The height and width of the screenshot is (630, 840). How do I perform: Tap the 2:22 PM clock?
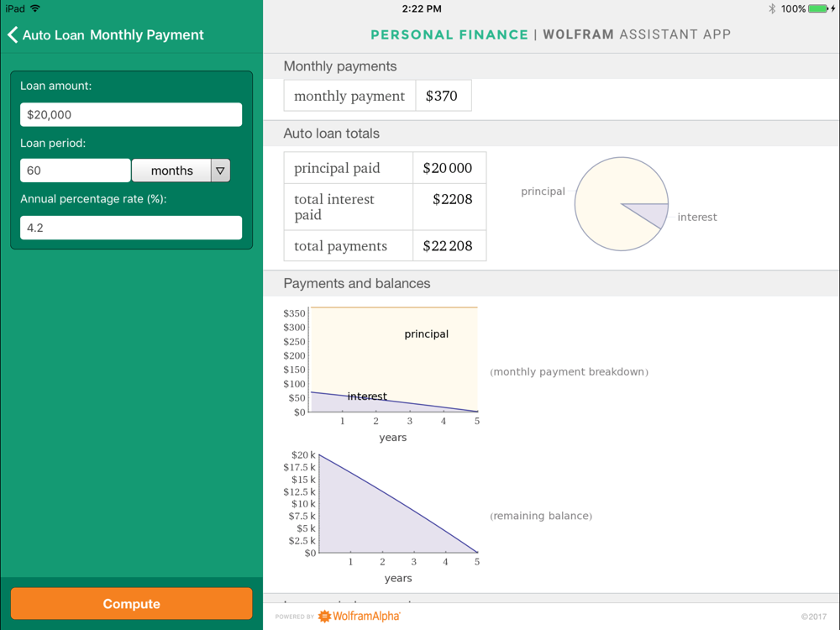(x=422, y=8)
